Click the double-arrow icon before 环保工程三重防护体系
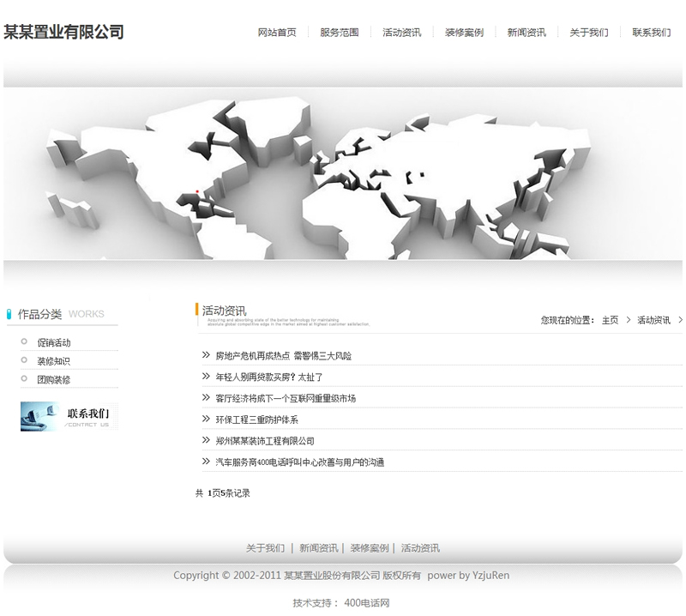Viewport: 686px width, 616px height. pos(206,420)
